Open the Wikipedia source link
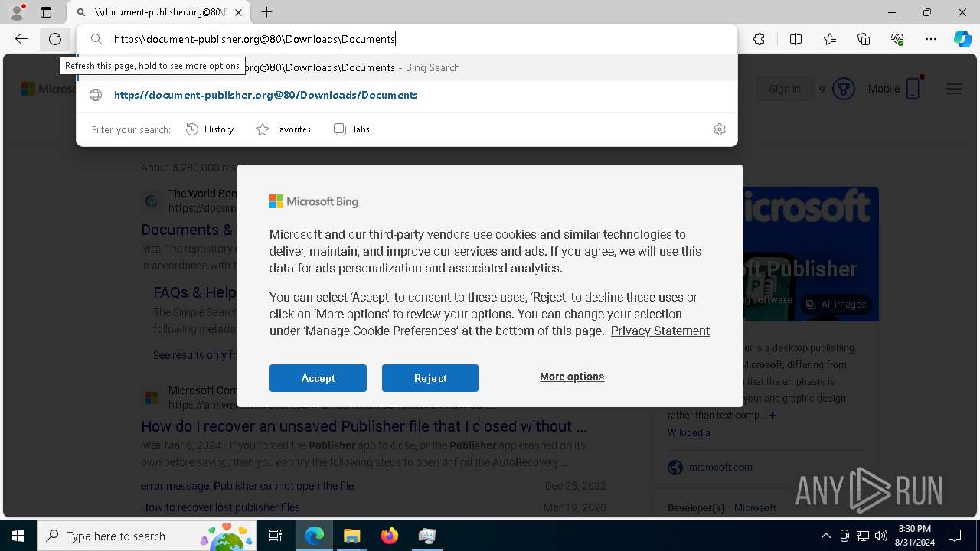Screen dimensions: 980x551 pyautogui.click(x=689, y=432)
